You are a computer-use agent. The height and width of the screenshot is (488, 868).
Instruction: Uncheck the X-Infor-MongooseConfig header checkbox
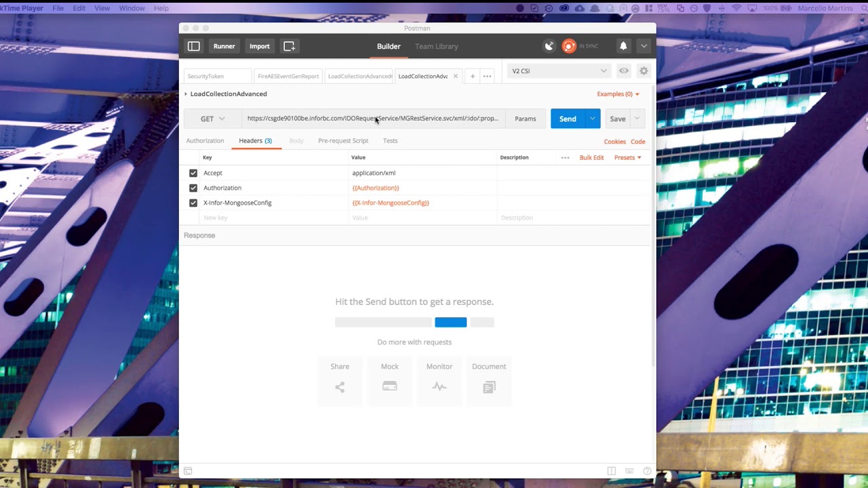pyautogui.click(x=193, y=203)
